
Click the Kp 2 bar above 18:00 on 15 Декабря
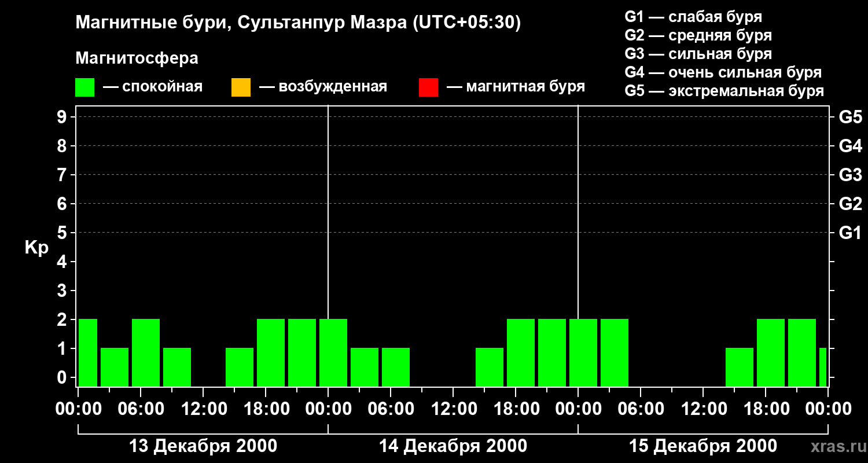point(771,352)
